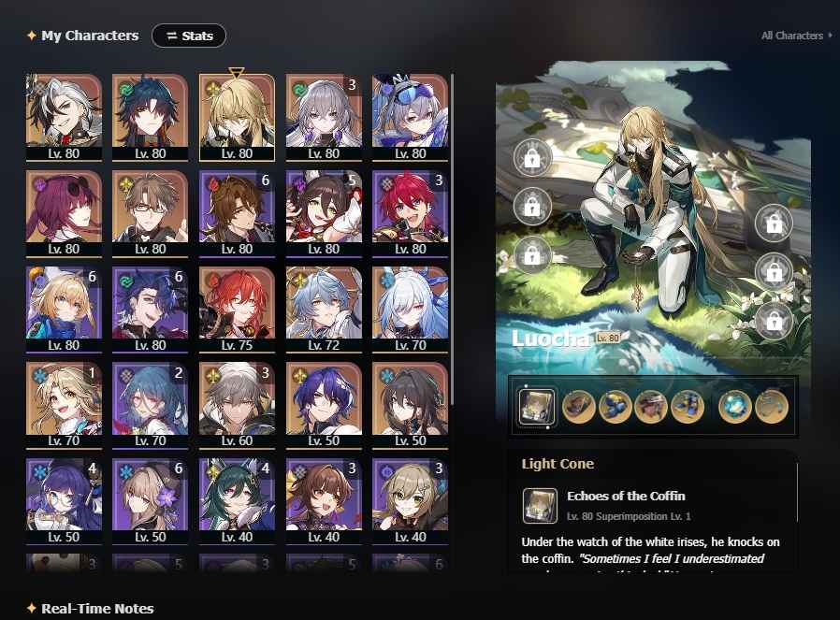Click the top-left locked eidolon icon
Screen dimensions: 840x620
click(x=532, y=157)
